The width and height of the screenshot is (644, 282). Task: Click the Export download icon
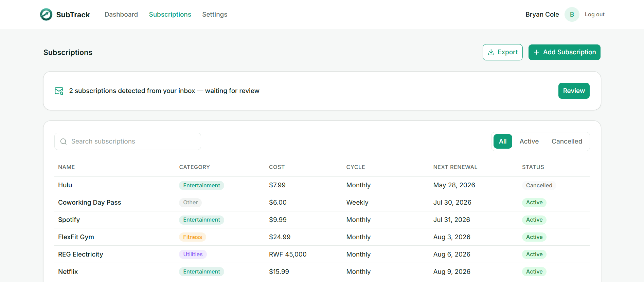491,52
